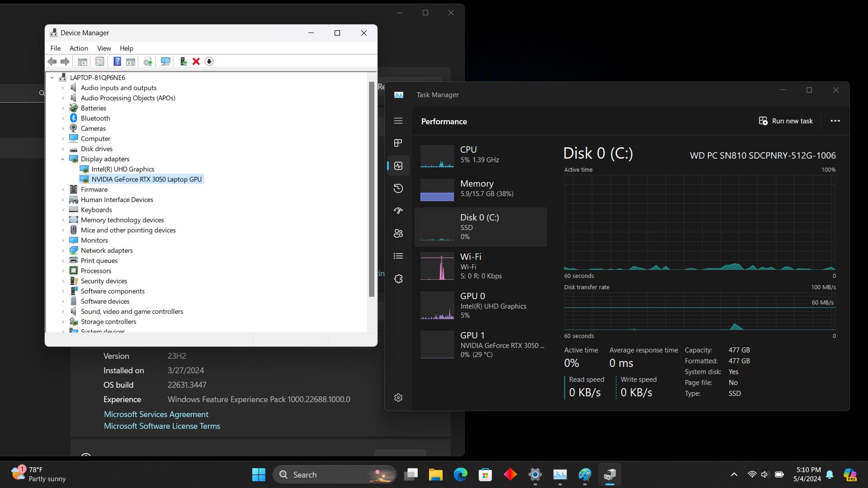Open Windows Start button on taskbar
This screenshot has height=488, width=868.
tap(259, 474)
